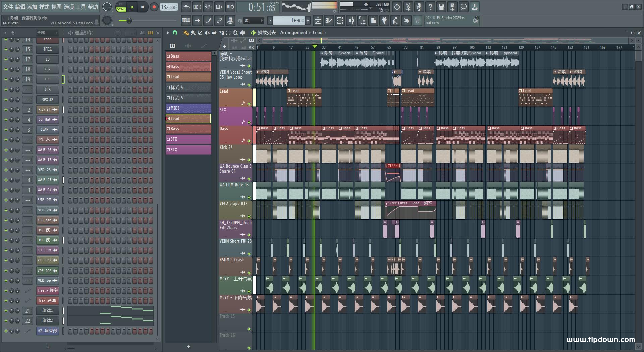Image resolution: width=644 pixels, height=352 pixels.
Task: Add channel with the rack plus button
Action: click(x=48, y=347)
